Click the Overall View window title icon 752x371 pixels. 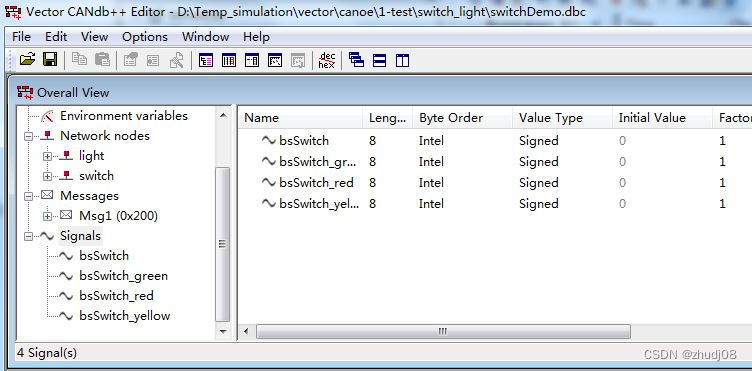coord(25,92)
